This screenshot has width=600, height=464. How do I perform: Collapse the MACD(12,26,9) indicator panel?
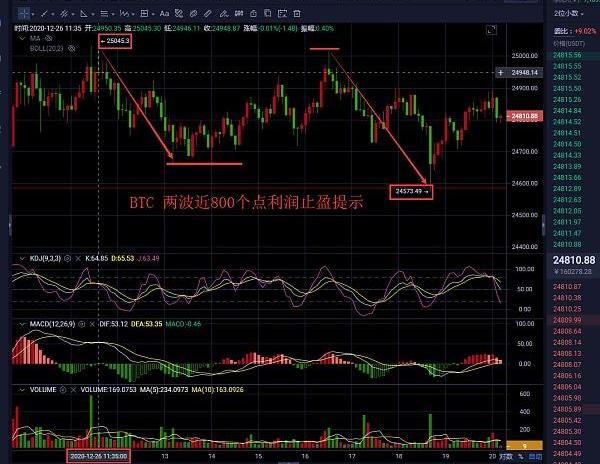click(x=21, y=325)
